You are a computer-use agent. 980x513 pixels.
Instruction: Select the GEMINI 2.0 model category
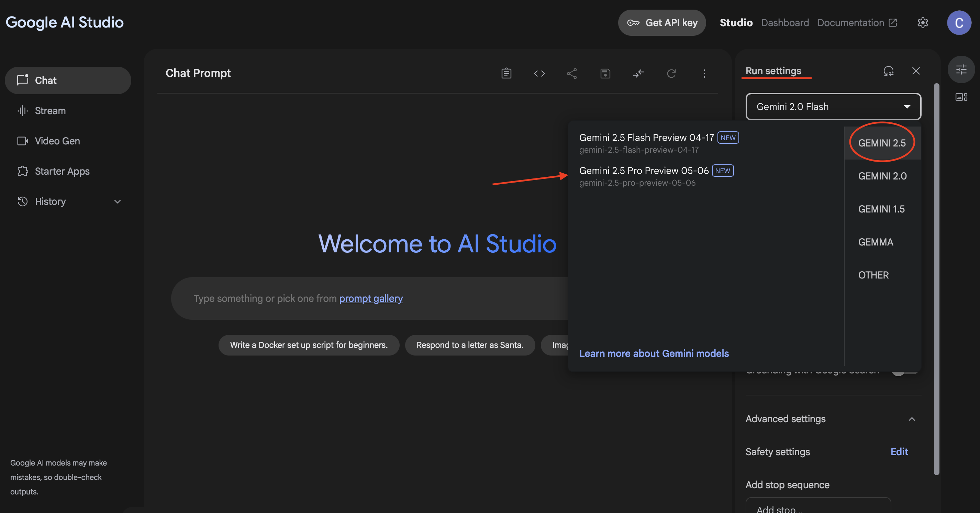point(882,176)
